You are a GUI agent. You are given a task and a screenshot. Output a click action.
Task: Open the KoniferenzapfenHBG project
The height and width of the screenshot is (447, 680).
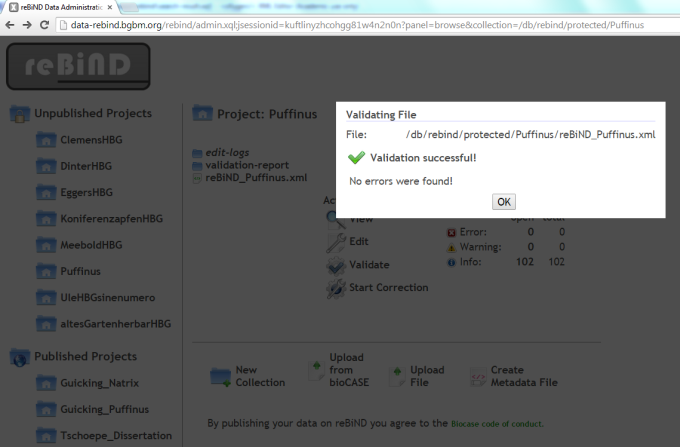click(x=111, y=218)
